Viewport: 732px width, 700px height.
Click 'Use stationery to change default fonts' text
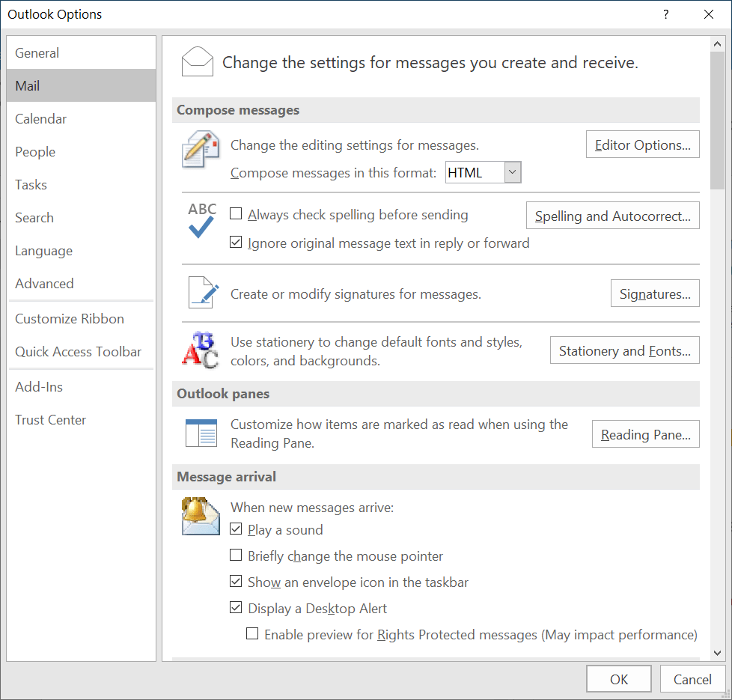[x=376, y=351]
